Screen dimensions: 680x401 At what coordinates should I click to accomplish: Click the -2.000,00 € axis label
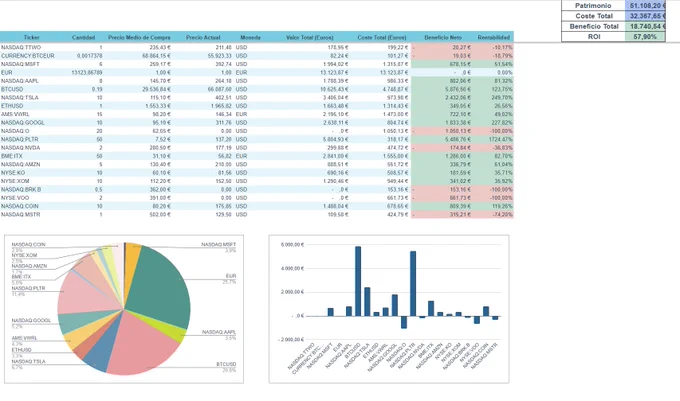(291, 339)
